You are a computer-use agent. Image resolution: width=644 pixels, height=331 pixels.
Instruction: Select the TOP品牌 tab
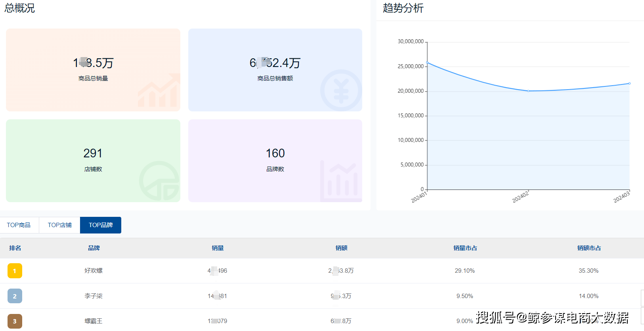(x=101, y=225)
